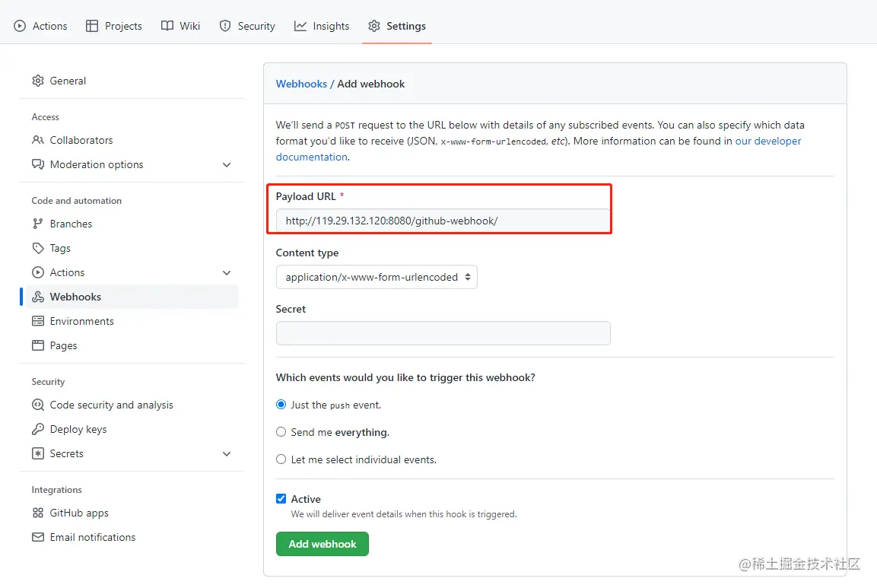Click the Branches icon in sidebar
Image resolution: width=877 pixels, height=588 pixels.
[38, 224]
